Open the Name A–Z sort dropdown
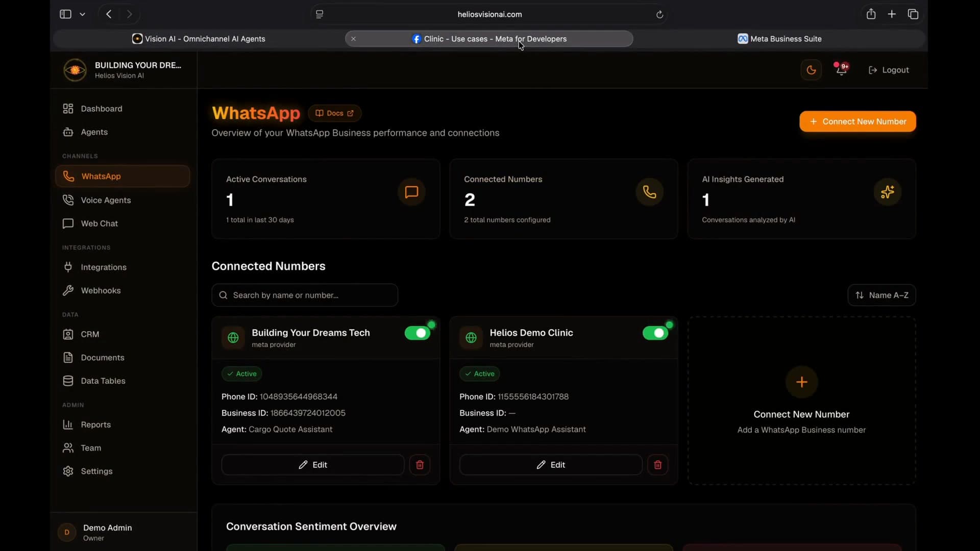The width and height of the screenshot is (980, 551). click(x=881, y=295)
